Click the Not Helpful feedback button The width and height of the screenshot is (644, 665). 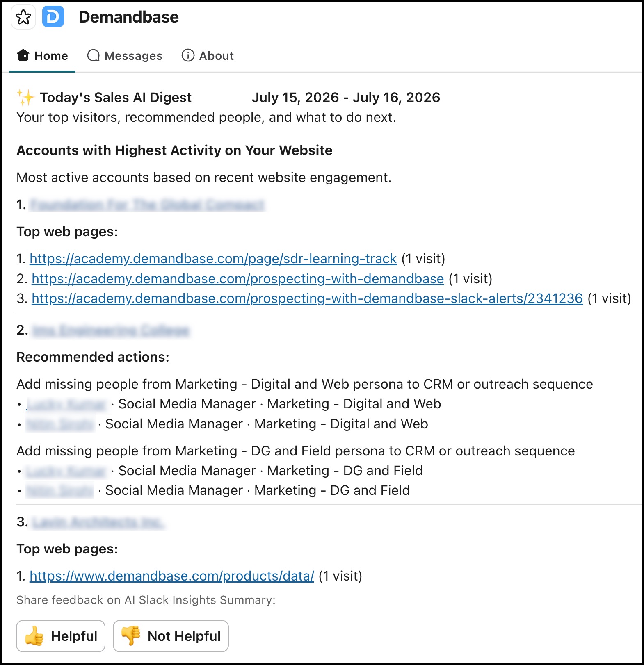171,636
